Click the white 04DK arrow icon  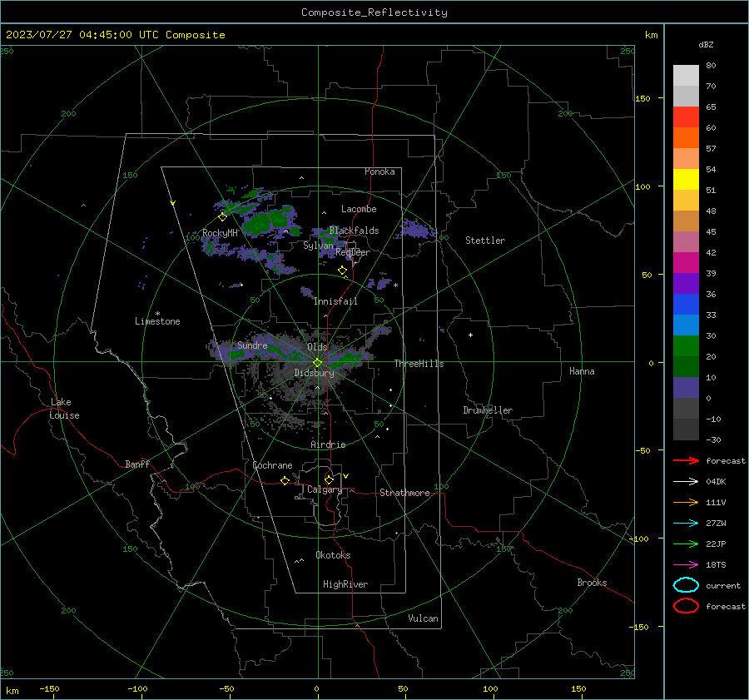(686, 482)
